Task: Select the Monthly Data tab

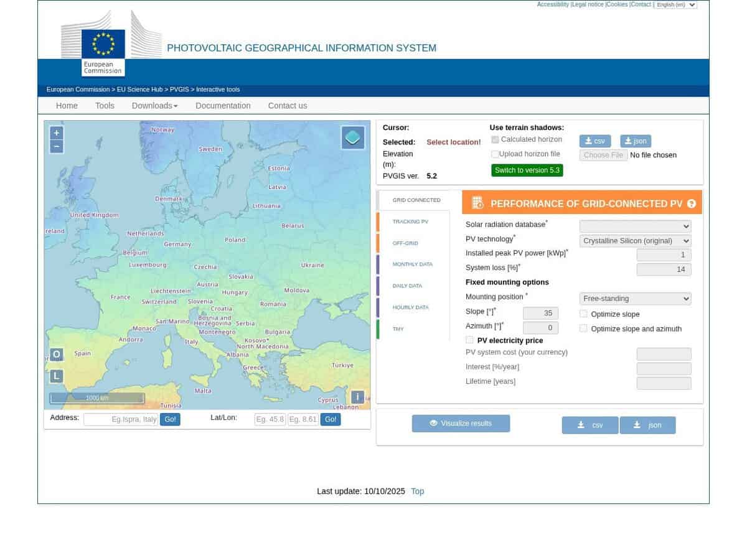Action: (412, 264)
